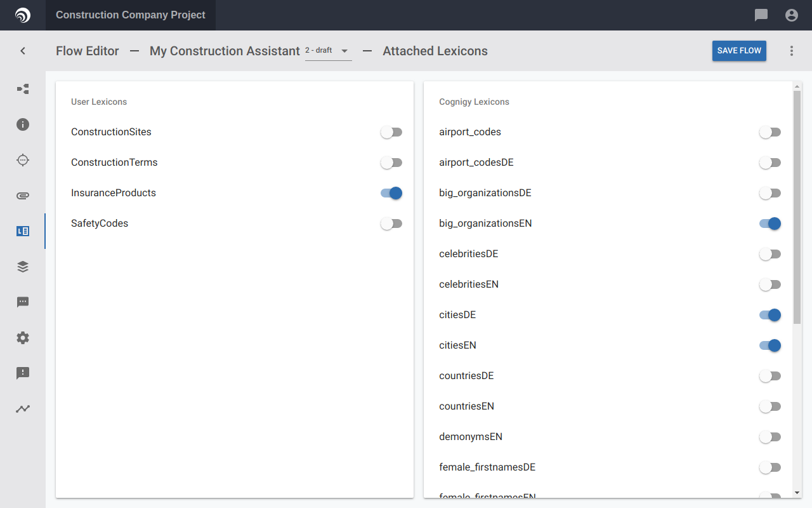Open the flow chart sidebar icon
This screenshot has height=508, width=812.
[23, 89]
